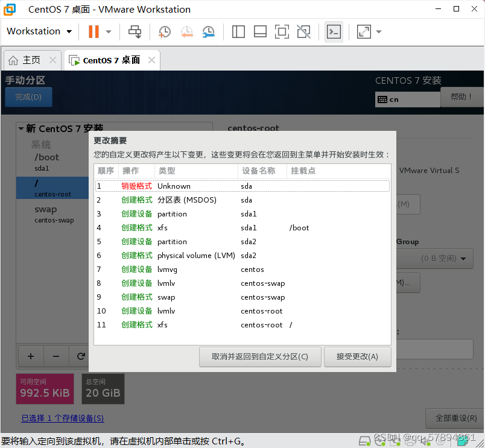Click the VMware Workstation title bar logo
The height and width of the screenshot is (448, 485).
click(x=9, y=9)
